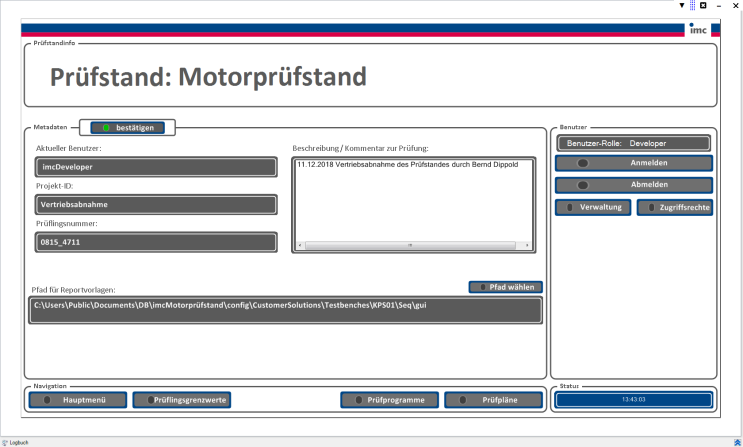Click the comment box horizontal scrollbar thumb
Screen dimensions: 743x447
point(410,245)
